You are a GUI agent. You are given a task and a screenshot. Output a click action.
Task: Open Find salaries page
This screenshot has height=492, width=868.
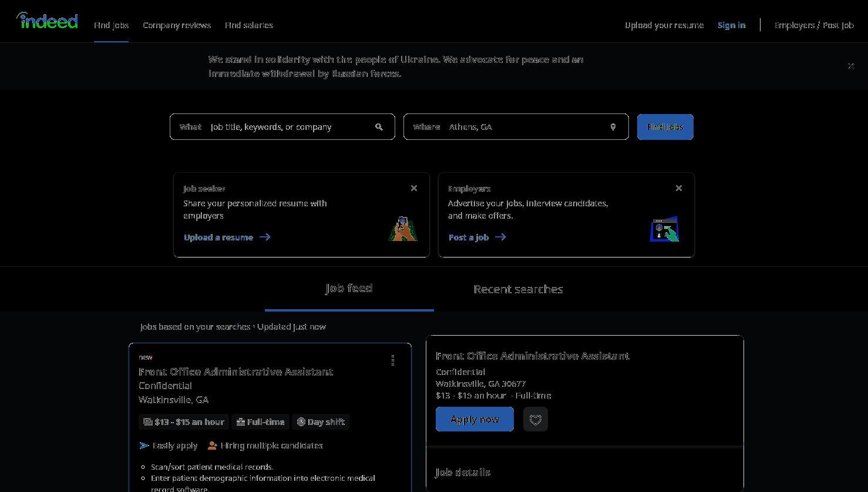pyautogui.click(x=249, y=25)
